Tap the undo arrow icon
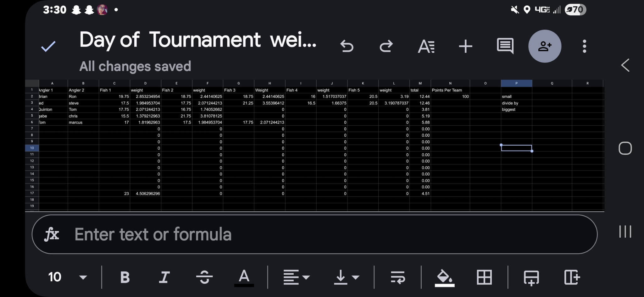Screen dimensions: 644x297 347,46
